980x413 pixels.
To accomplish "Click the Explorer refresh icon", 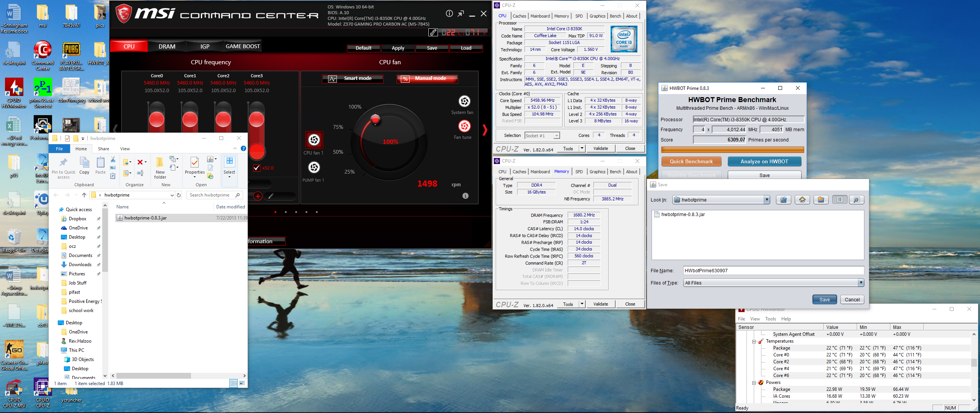I will tap(179, 195).
